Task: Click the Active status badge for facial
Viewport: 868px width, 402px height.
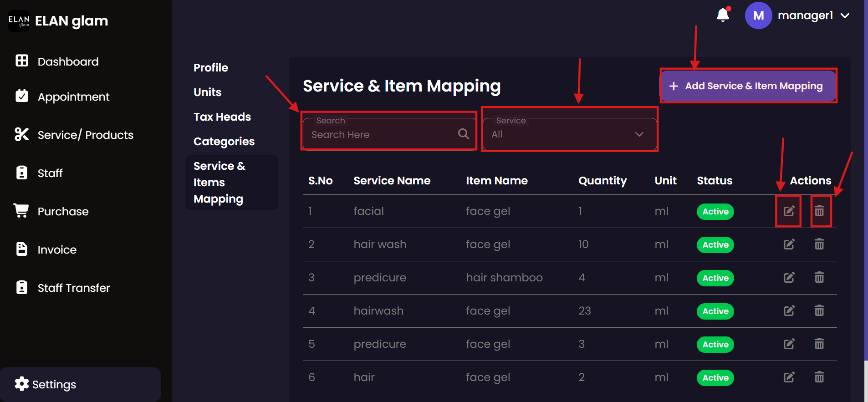Action: point(715,212)
